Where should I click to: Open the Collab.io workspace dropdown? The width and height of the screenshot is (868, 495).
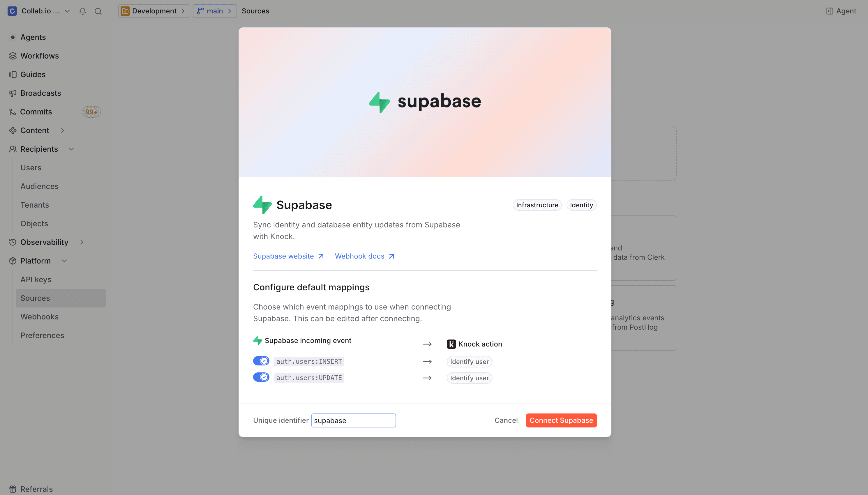[x=67, y=11]
